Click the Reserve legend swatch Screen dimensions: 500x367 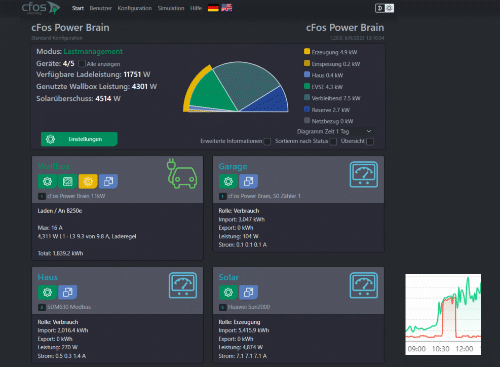tap(307, 109)
